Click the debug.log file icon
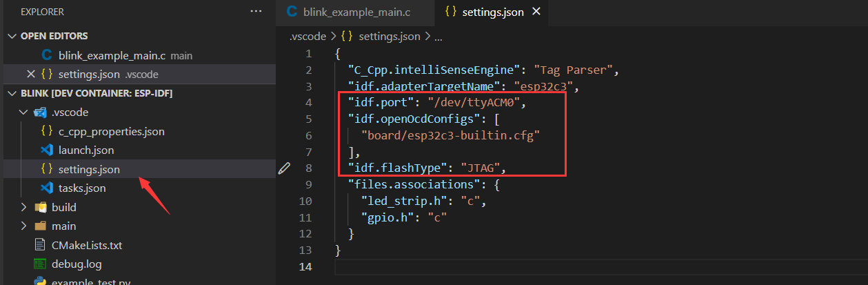This screenshot has width=868, height=285. 41,264
